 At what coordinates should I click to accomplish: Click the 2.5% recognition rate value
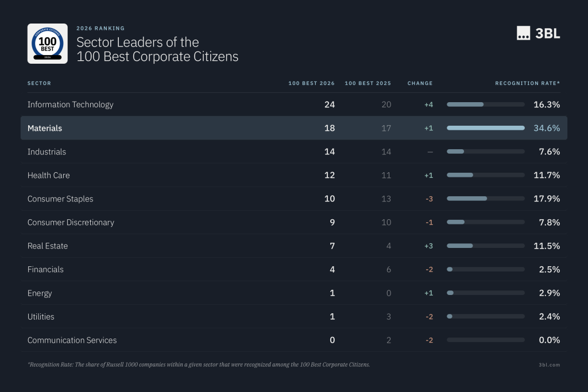coord(550,269)
